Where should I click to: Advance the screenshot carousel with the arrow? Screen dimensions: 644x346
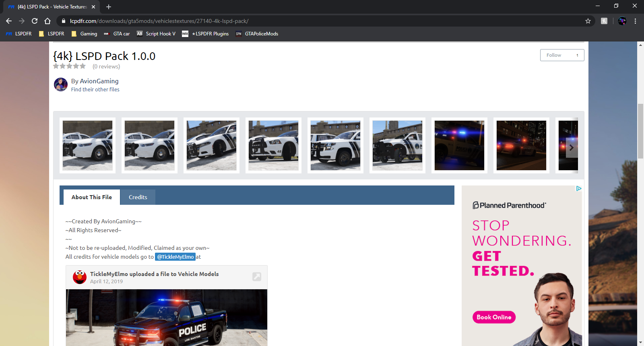tap(572, 148)
